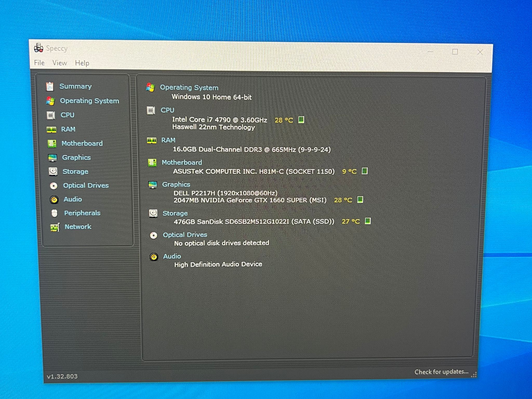
Task: Click Check for updates link
Action: [x=441, y=372]
